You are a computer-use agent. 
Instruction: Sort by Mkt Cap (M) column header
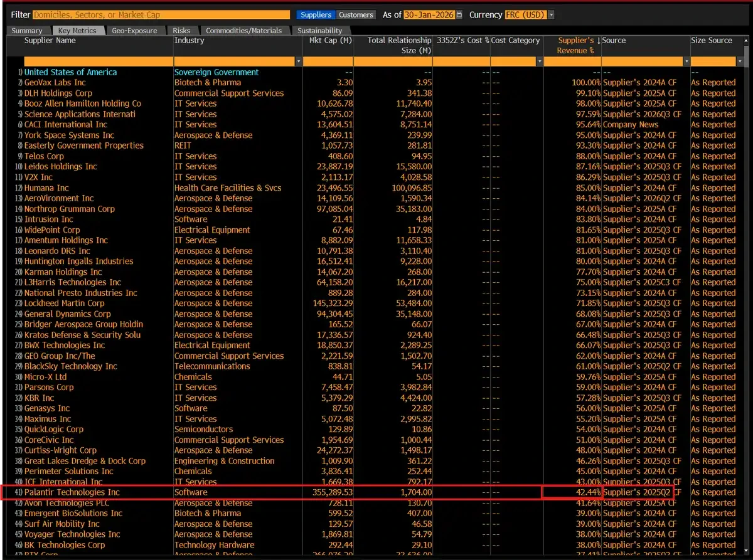[x=330, y=41]
